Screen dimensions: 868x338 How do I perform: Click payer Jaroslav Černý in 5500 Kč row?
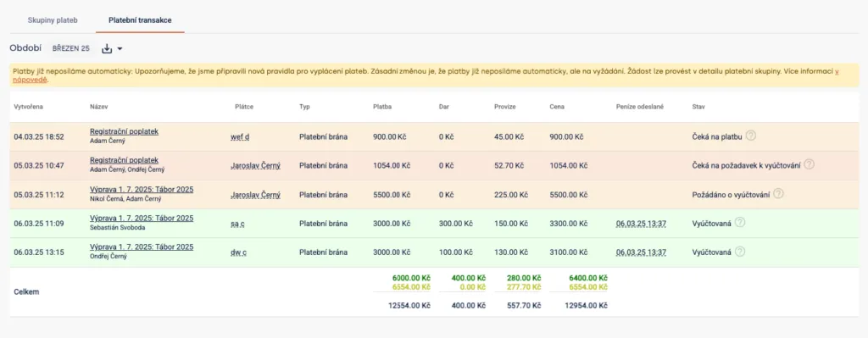pos(255,195)
